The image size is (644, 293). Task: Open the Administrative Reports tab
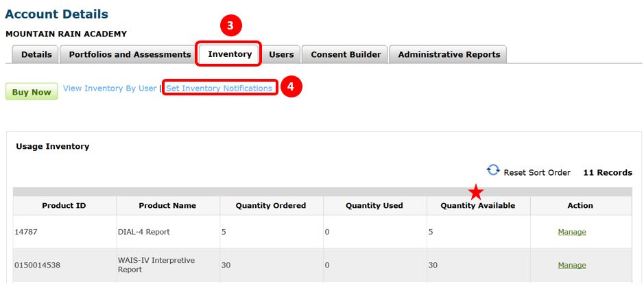coord(449,55)
